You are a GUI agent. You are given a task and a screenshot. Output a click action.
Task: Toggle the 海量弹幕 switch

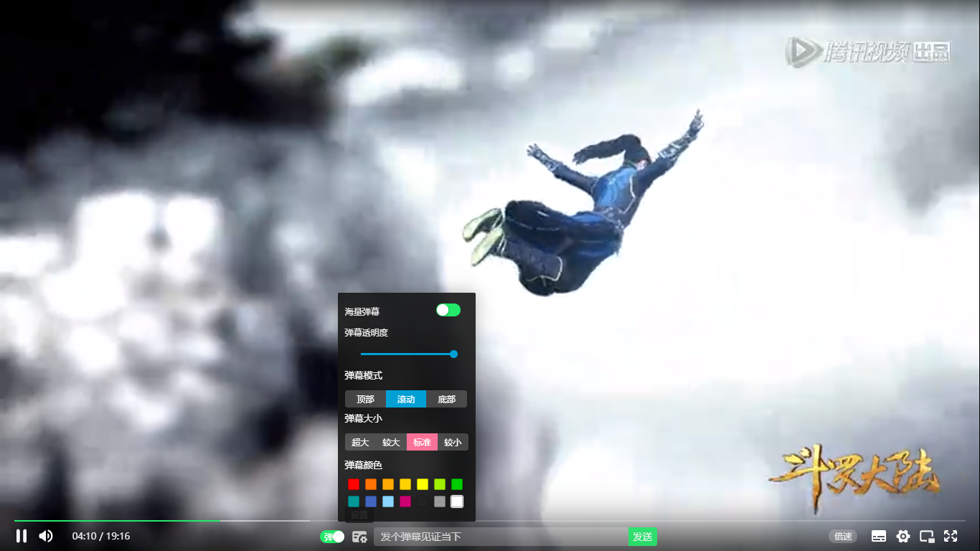point(448,310)
